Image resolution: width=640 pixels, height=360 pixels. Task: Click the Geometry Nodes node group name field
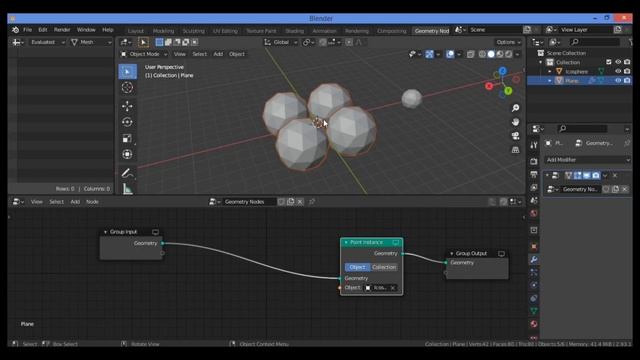point(249,202)
